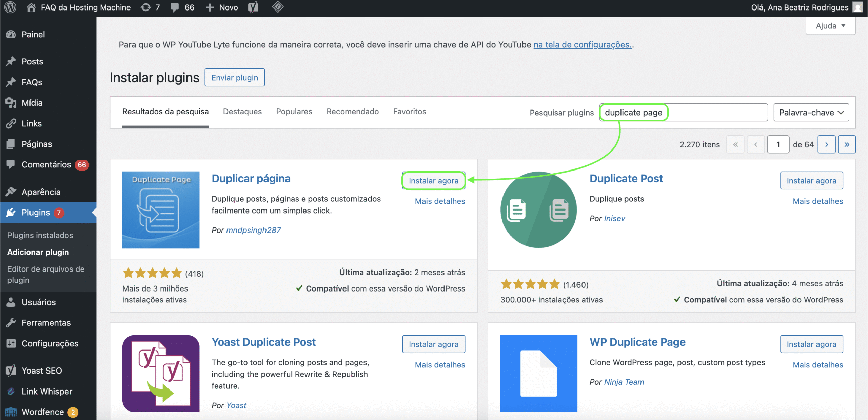868x420 pixels.
Task: Click the Comentários speech bubble icon
Action: 11,164
